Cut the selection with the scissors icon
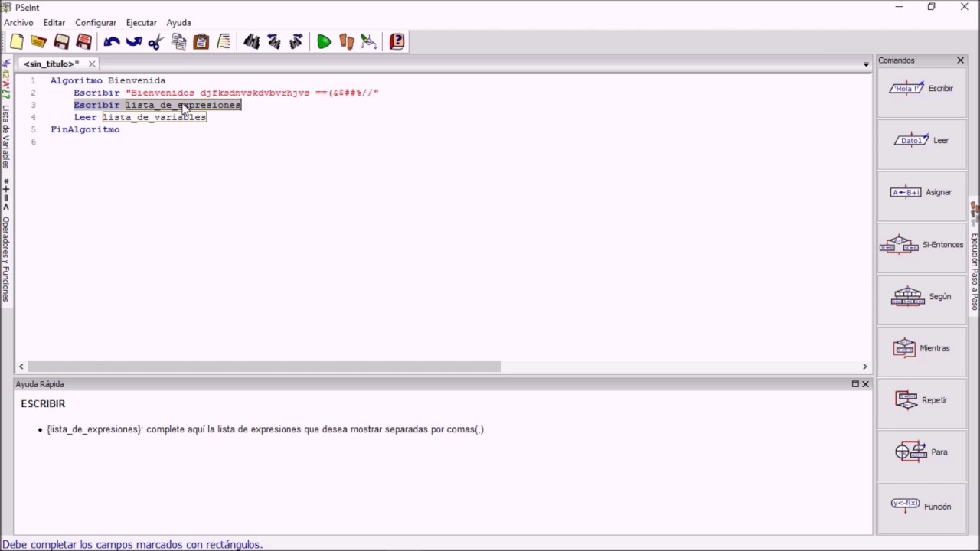The image size is (980, 551). (x=156, y=42)
